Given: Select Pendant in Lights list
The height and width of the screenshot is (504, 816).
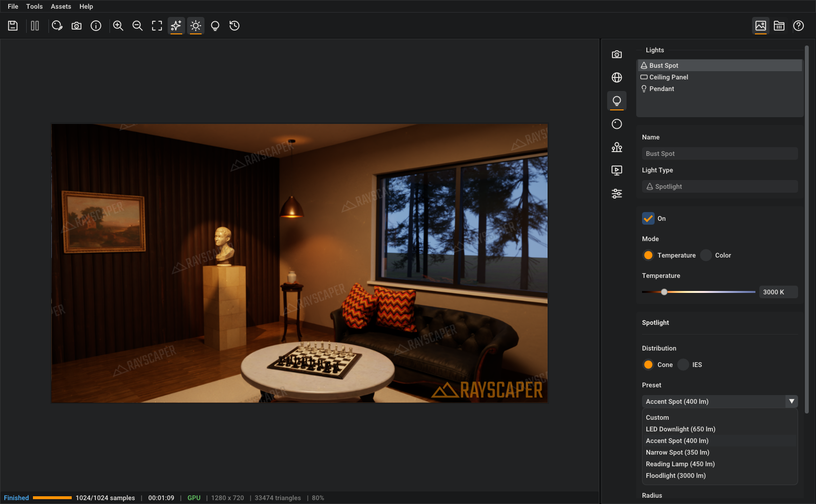Looking at the screenshot, I should pos(720,89).
